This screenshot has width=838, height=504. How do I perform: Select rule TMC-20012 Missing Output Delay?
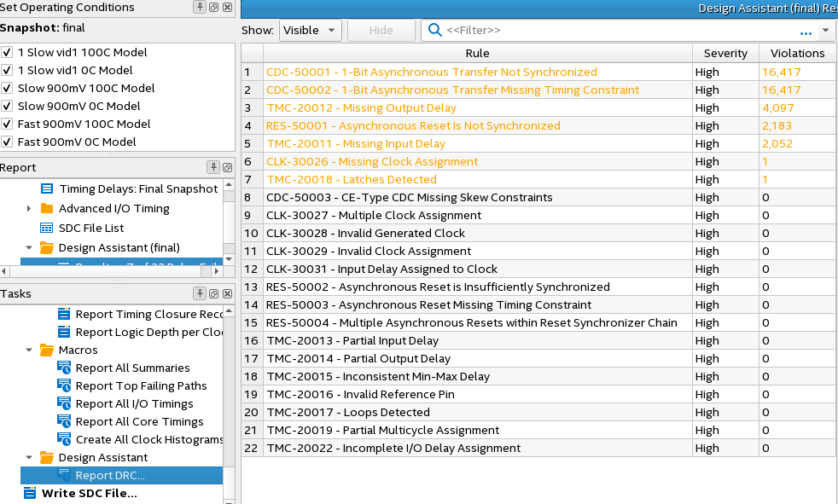(361, 107)
